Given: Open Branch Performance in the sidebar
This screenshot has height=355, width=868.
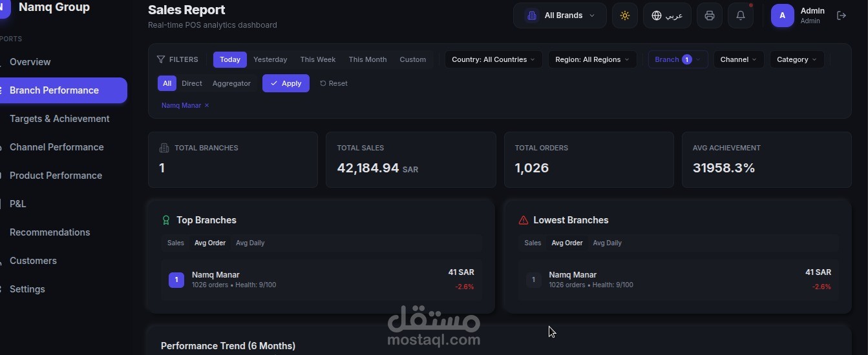Looking at the screenshot, I should click(x=63, y=90).
